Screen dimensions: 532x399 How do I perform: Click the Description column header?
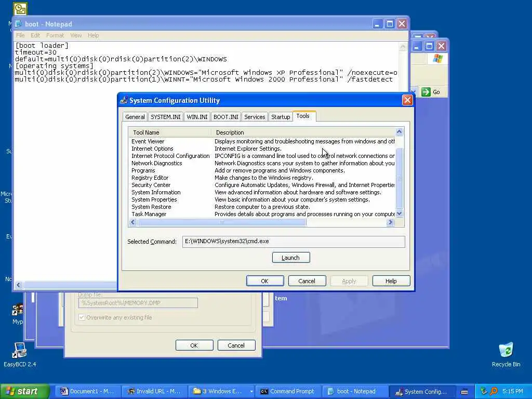pyautogui.click(x=303, y=132)
